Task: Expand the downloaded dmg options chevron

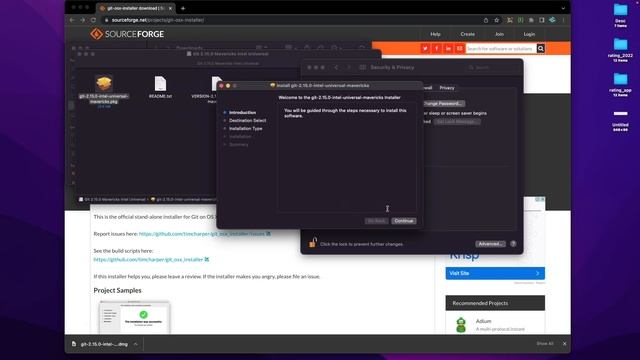Action: click(x=136, y=344)
